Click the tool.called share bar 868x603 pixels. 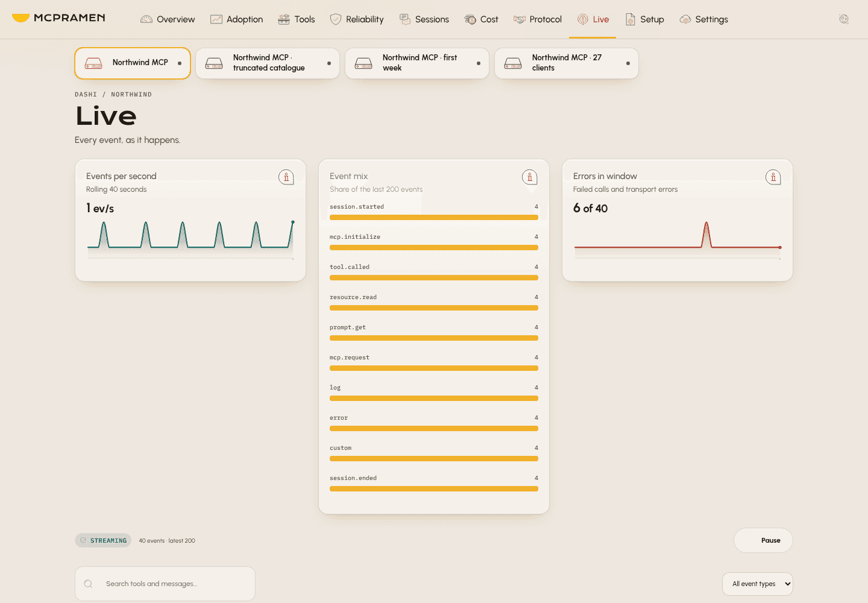click(434, 278)
